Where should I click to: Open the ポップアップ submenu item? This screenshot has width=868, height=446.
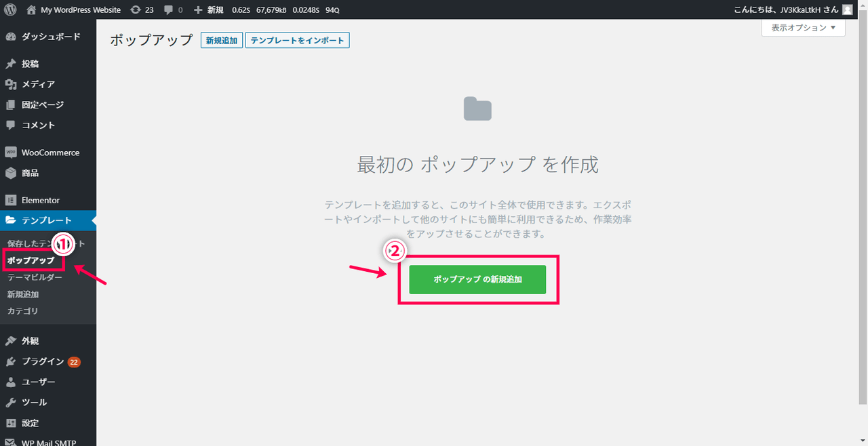(x=31, y=260)
